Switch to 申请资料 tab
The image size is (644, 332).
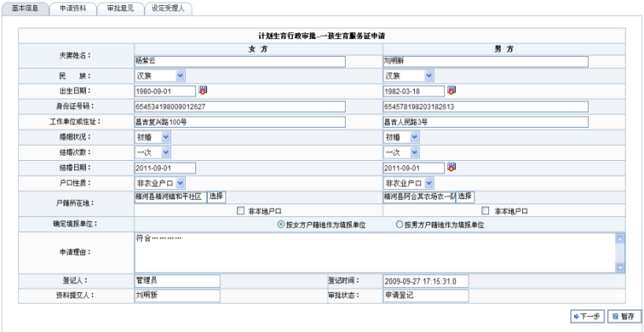point(72,9)
